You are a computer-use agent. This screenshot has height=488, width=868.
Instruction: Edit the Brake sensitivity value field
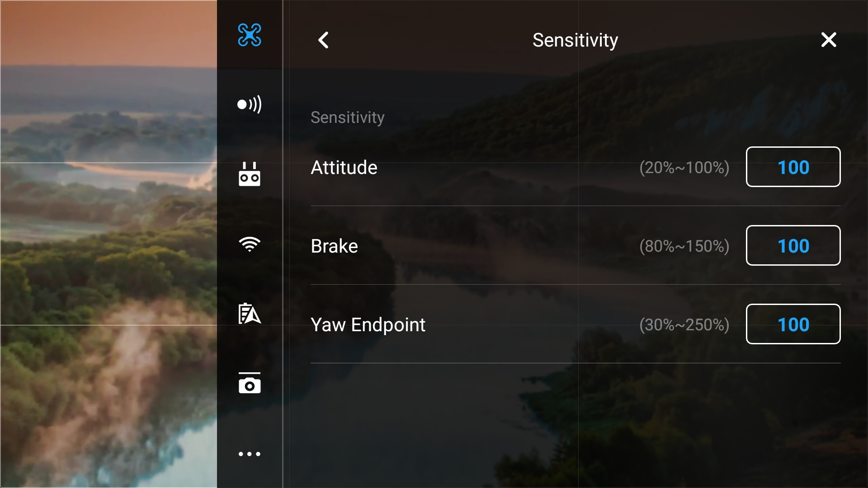pyautogui.click(x=793, y=245)
